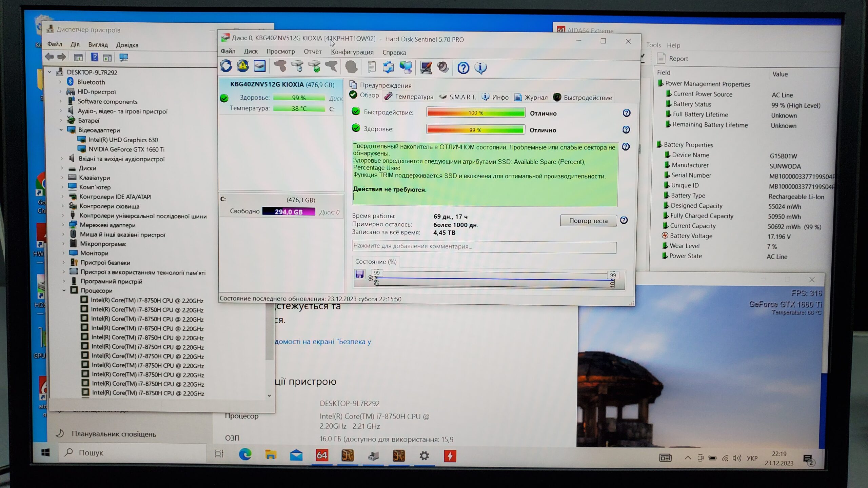868x488 pixels.
Task: Click the warning alert toolbar icon
Action: point(243,66)
